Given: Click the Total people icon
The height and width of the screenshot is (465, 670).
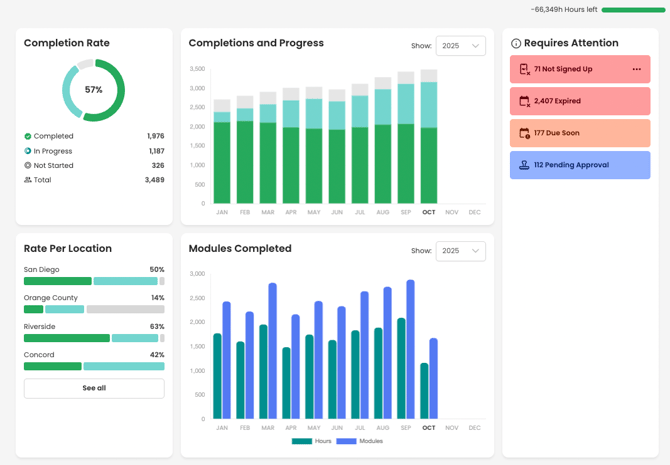Looking at the screenshot, I should point(28,180).
